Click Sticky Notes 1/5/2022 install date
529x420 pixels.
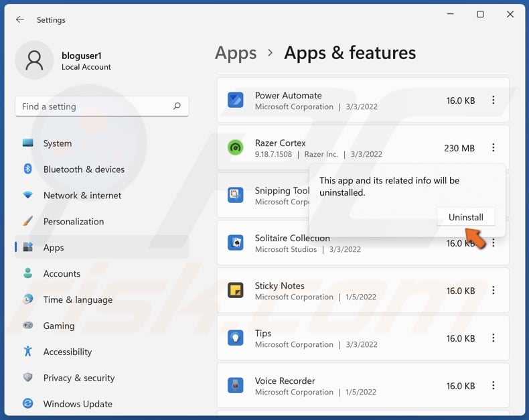coord(361,297)
